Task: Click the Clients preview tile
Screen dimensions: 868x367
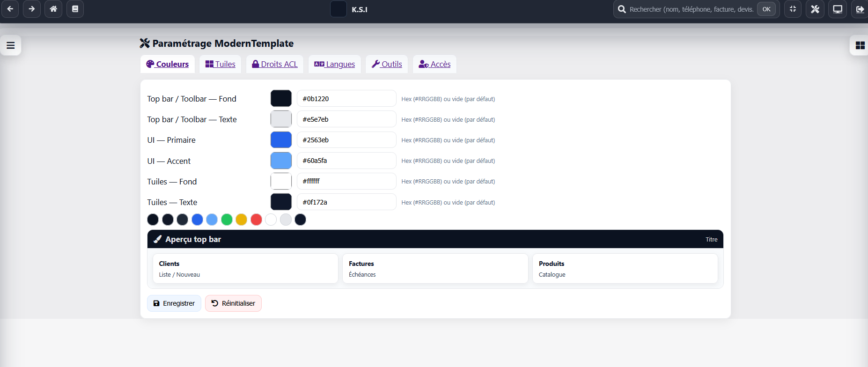Action: 245,268
